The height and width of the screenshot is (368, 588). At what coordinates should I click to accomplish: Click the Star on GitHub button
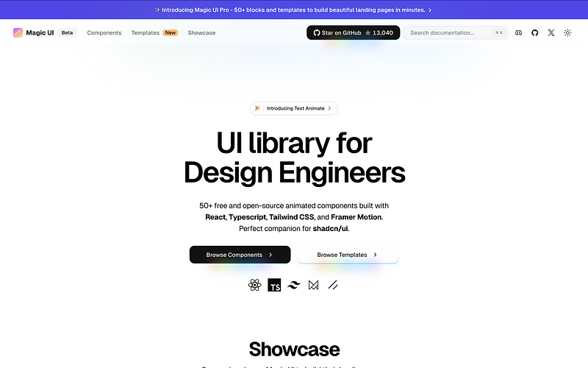pos(354,32)
